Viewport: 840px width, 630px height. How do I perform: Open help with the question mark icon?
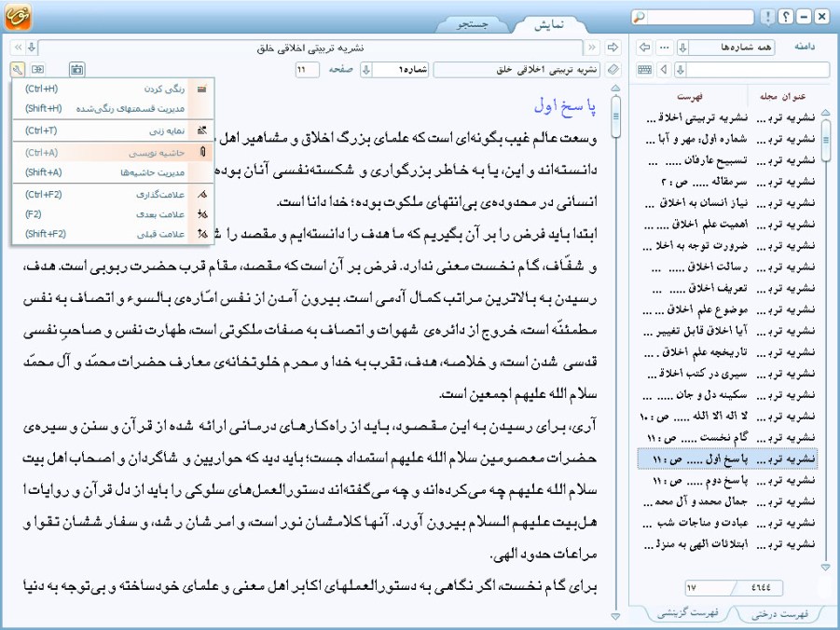[x=785, y=17]
